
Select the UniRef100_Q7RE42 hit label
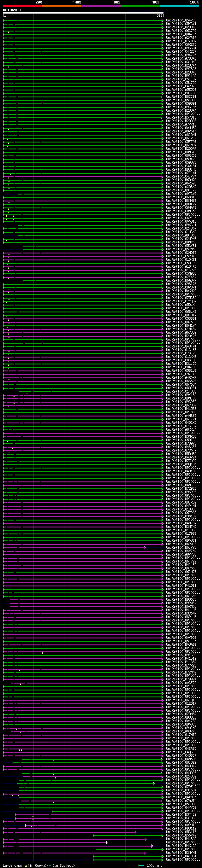[x=181, y=787]
